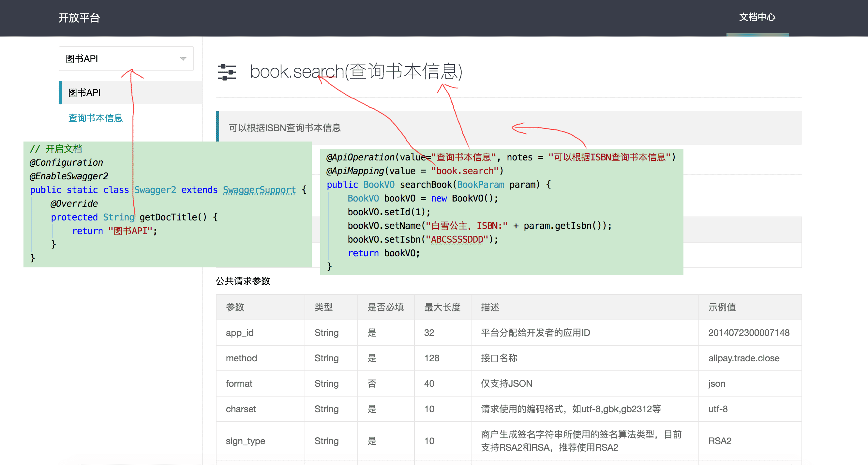868x465 pixels.
Task: Click the format parameter cell
Action: [x=239, y=383]
